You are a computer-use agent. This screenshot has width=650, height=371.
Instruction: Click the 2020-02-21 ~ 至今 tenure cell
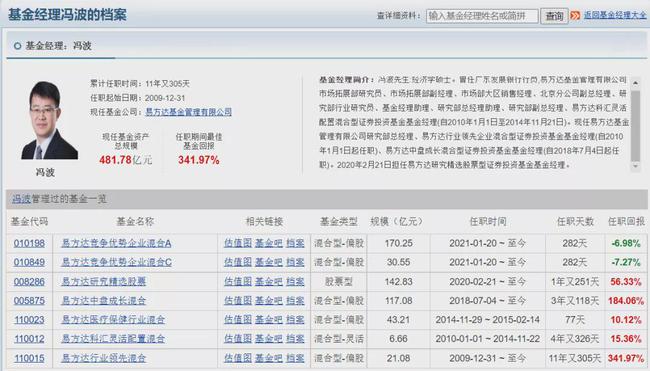[x=488, y=282]
